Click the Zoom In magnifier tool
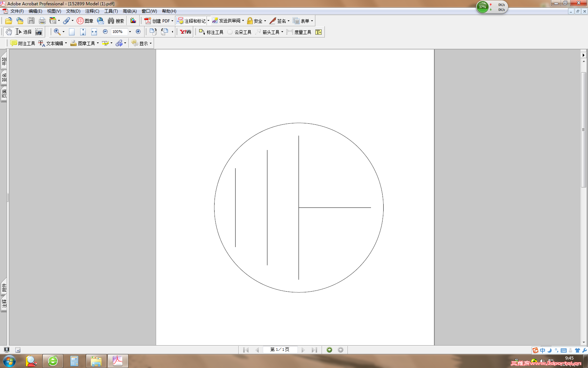This screenshot has width=588, height=368. pyautogui.click(x=57, y=32)
